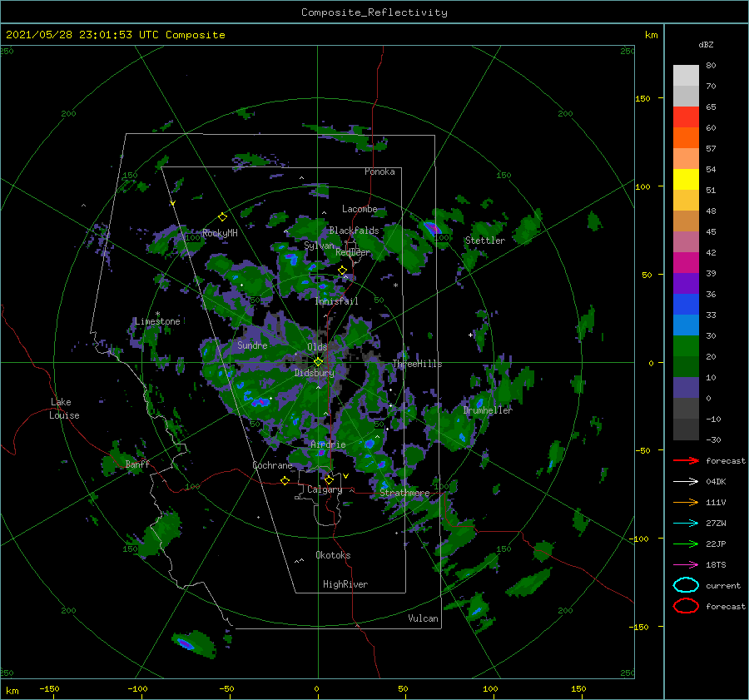Screen dimensions: 749x700
Task: Click the Cochrane town label
Action: [x=272, y=465]
